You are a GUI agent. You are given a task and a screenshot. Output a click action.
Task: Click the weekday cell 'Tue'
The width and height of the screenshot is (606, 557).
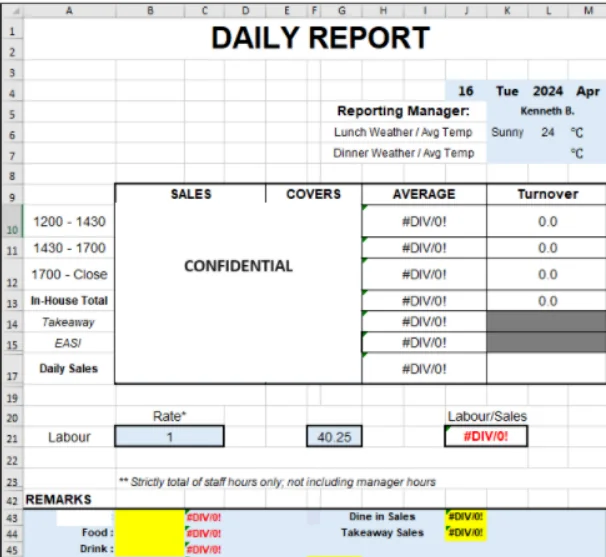[x=507, y=91]
